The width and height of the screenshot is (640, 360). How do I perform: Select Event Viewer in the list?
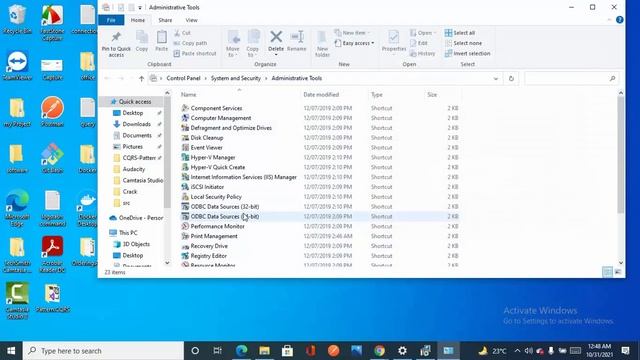coord(207,147)
